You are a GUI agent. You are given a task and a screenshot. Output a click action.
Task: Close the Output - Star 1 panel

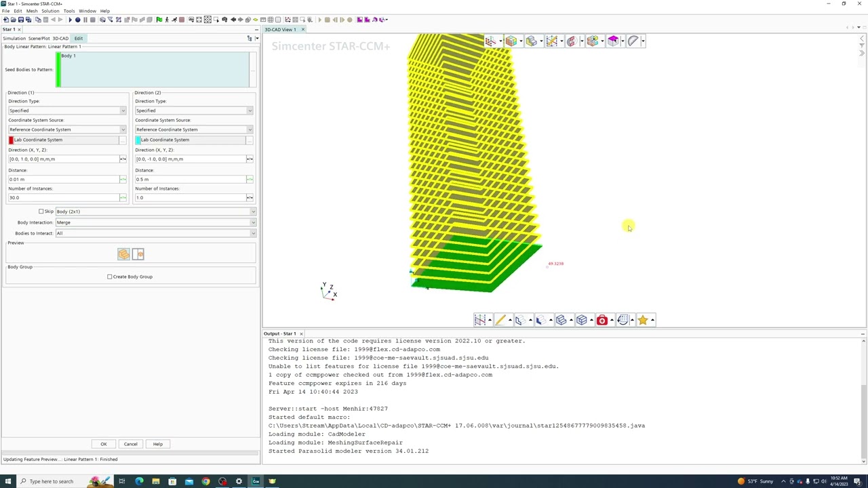(301, 333)
